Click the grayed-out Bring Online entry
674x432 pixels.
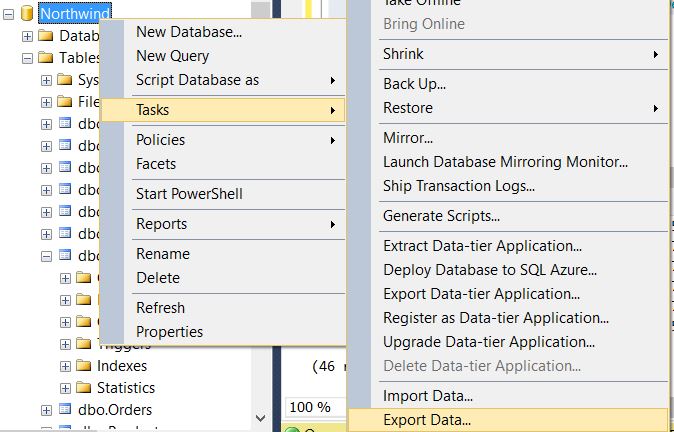coord(508,24)
